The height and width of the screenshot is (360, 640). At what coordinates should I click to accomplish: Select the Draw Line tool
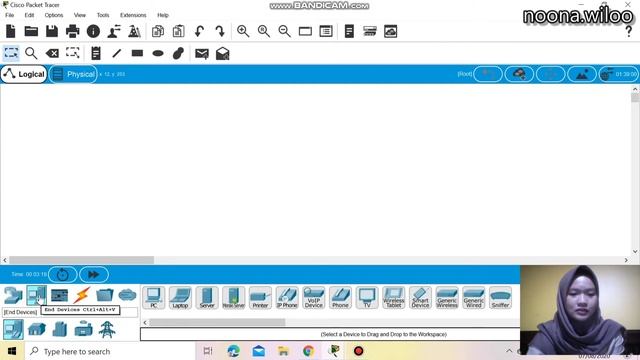pos(117,53)
